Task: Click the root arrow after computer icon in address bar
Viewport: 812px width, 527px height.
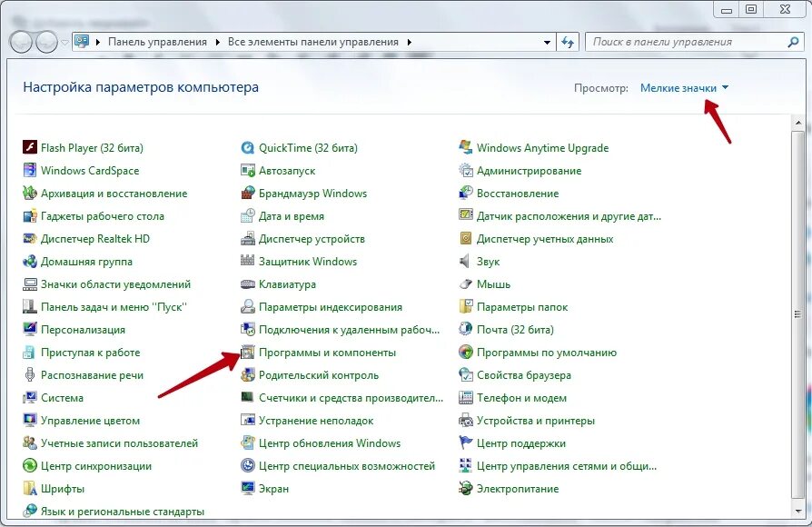Action: coord(98,42)
